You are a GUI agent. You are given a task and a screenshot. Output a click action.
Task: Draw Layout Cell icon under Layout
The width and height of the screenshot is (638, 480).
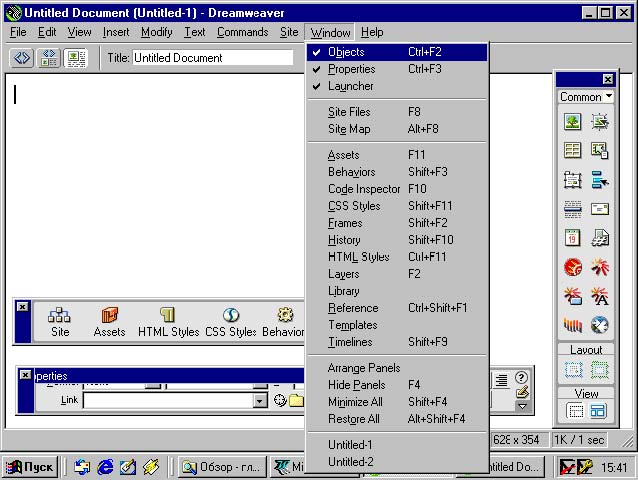[x=573, y=370]
